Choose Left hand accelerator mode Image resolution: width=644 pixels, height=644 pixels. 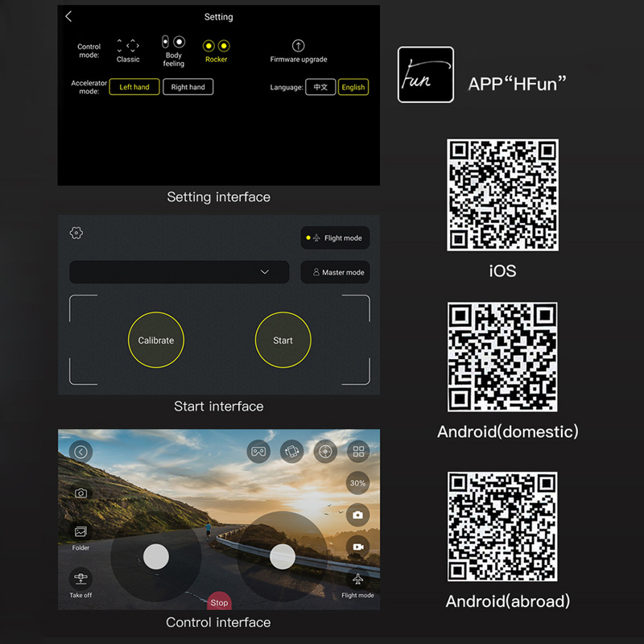[x=134, y=87]
